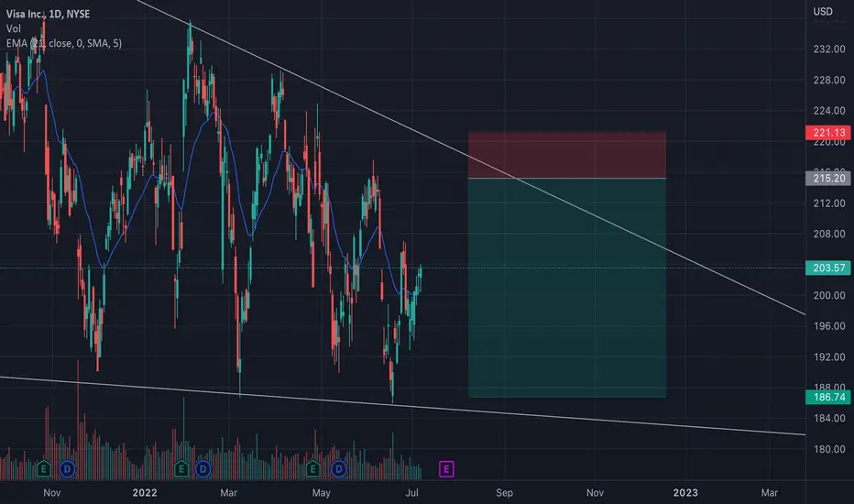This screenshot has width=854, height=504.
Task: Select the red stop-loss zone of the short position
Action: coord(567,155)
